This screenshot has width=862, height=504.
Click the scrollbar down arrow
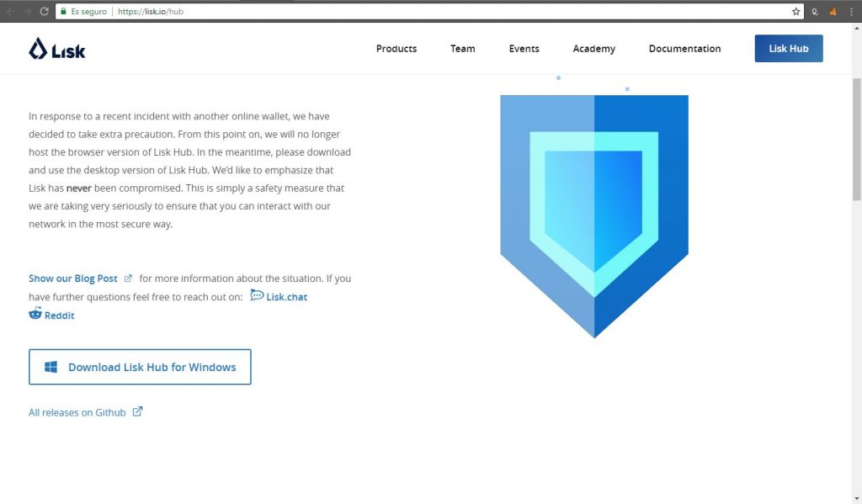tap(856, 498)
